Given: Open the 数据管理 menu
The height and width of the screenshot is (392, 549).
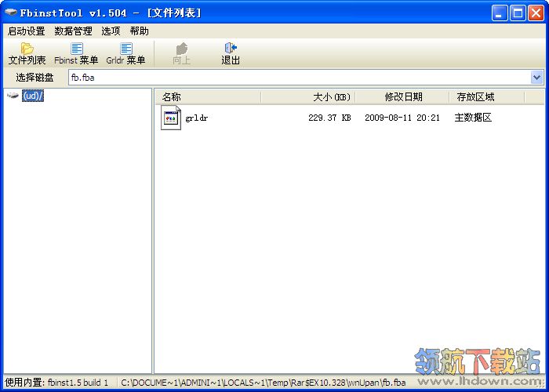Looking at the screenshot, I should click(73, 31).
